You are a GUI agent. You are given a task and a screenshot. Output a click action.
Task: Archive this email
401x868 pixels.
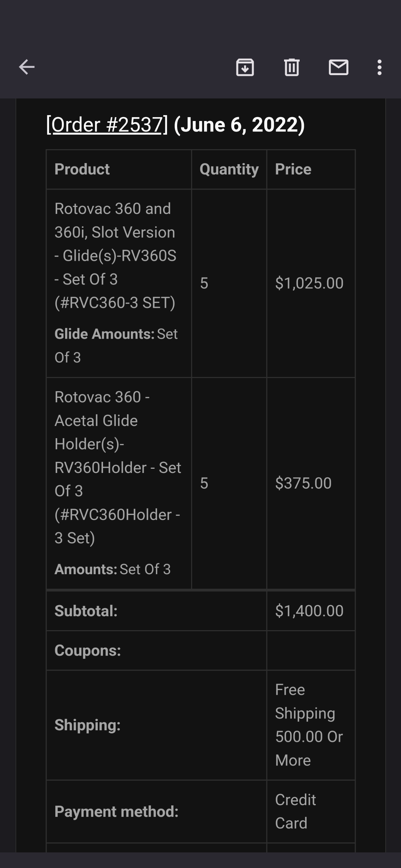[245, 67]
